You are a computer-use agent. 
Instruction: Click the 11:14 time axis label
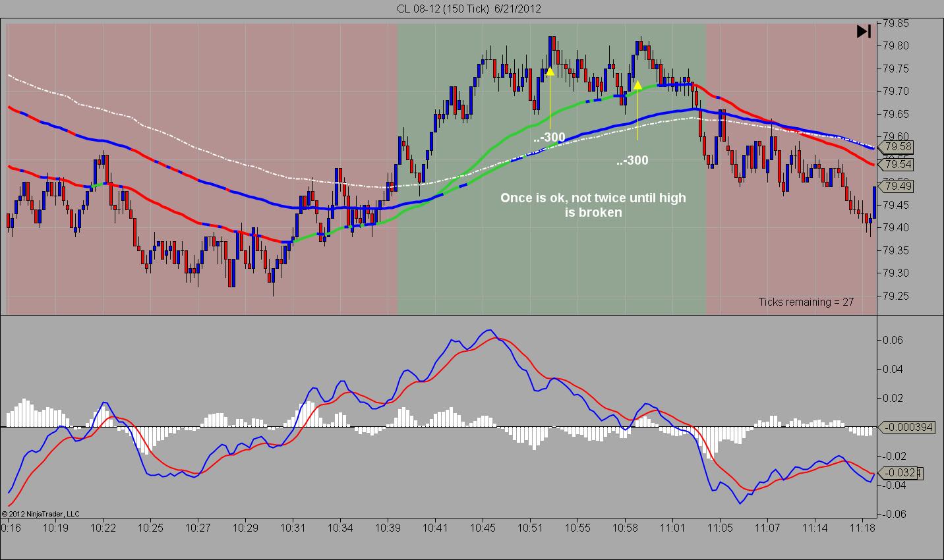(x=815, y=528)
